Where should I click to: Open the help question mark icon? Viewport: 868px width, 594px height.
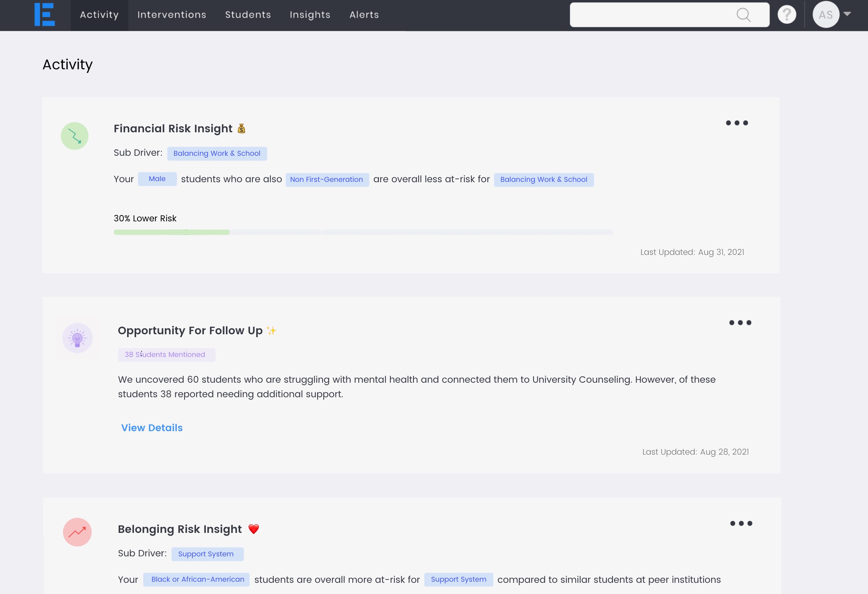[x=787, y=15]
